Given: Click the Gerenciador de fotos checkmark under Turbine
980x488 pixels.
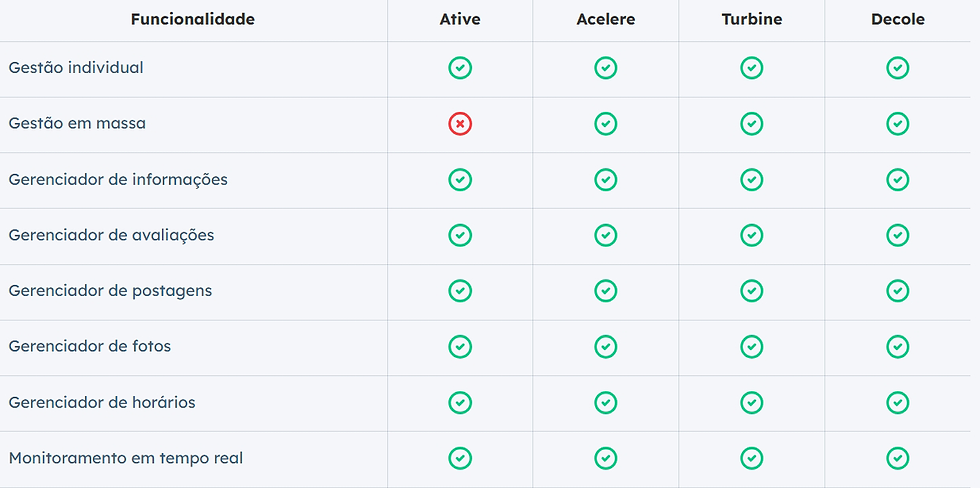Looking at the screenshot, I should tap(752, 346).
